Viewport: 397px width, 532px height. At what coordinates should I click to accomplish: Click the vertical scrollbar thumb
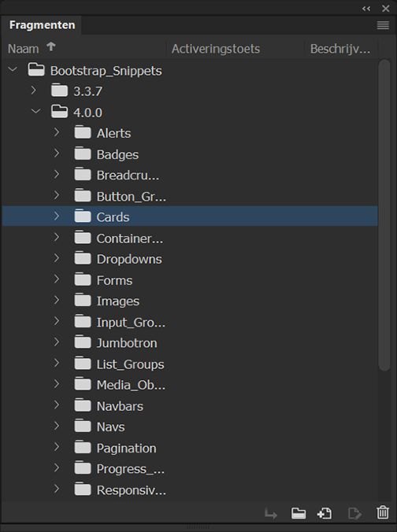tap(384, 215)
